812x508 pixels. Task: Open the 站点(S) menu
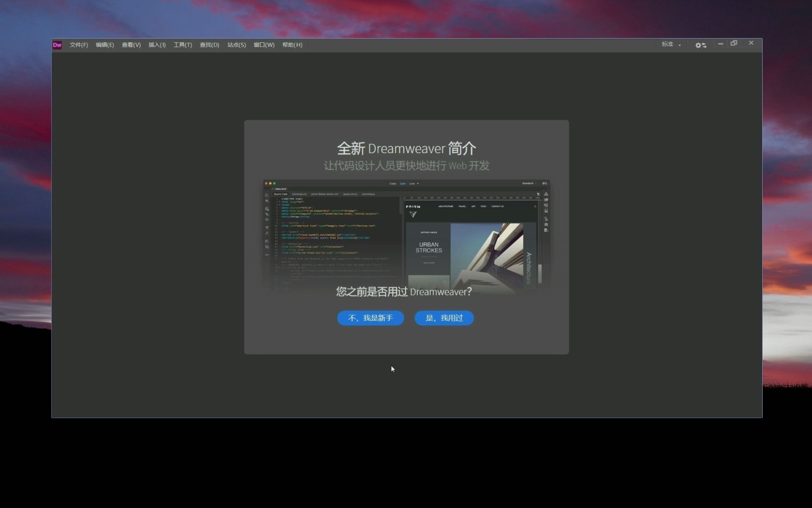(236, 45)
